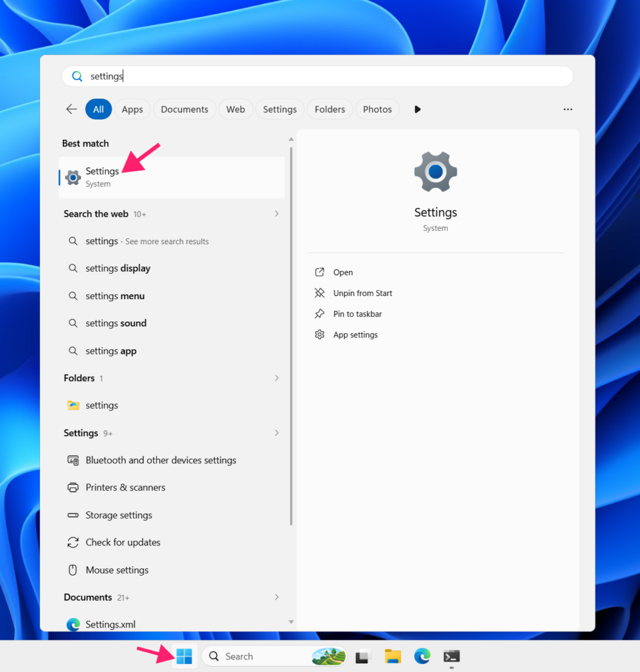Click search icon beside 'settings display'
The width and height of the screenshot is (640, 672).
coord(74,268)
